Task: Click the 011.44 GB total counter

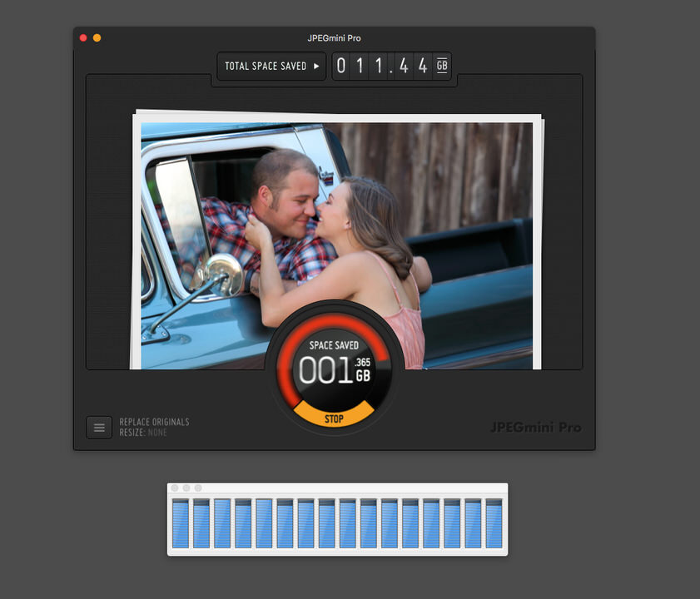Action: click(x=391, y=66)
